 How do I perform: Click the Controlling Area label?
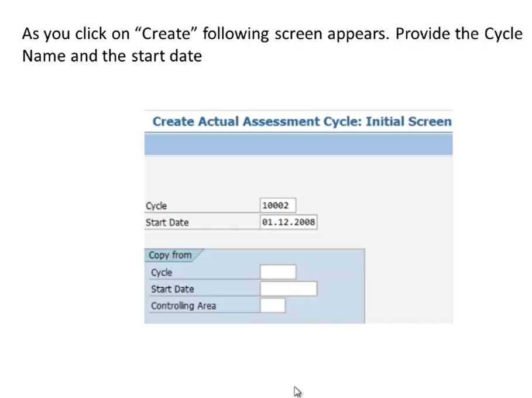pos(184,306)
